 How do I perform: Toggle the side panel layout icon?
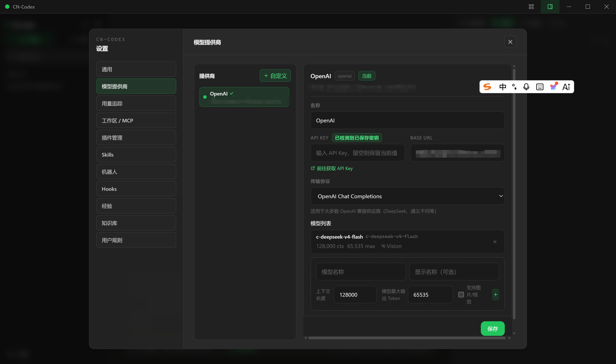coord(550,7)
